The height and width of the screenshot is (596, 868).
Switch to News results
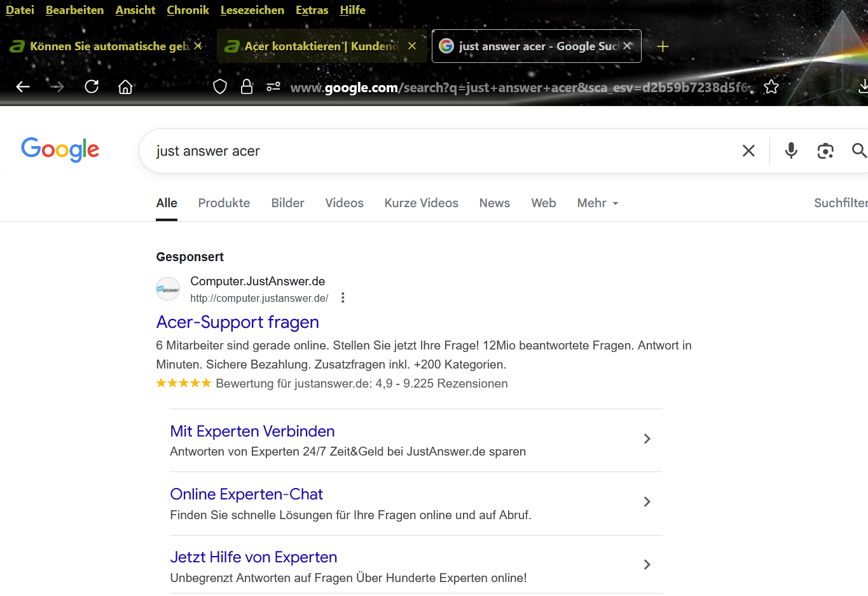(x=494, y=203)
